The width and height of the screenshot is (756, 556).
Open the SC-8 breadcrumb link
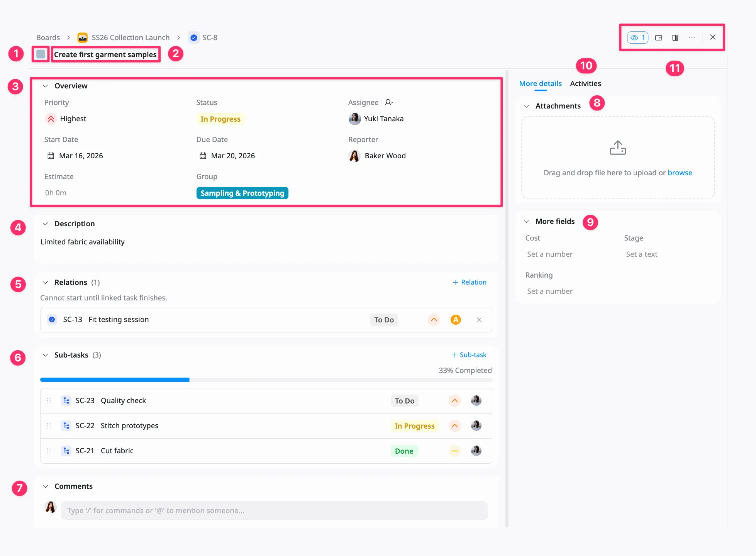210,37
